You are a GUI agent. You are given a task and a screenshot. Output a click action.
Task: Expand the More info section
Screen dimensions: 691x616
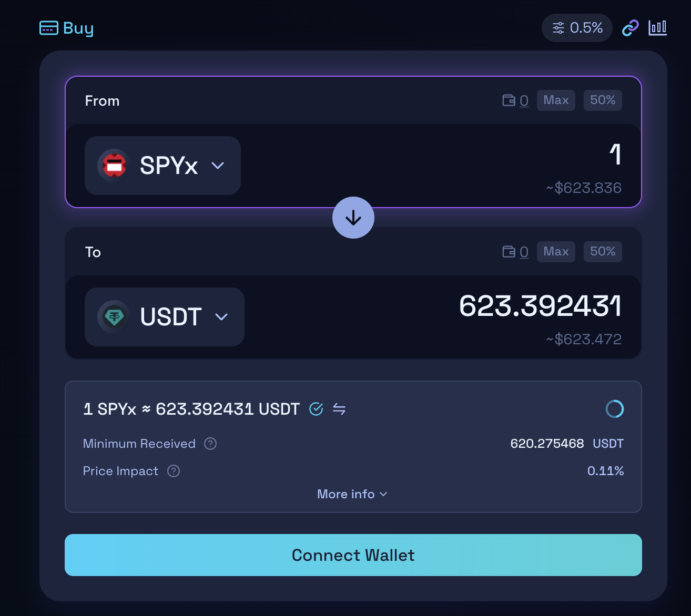pos(352,494)
